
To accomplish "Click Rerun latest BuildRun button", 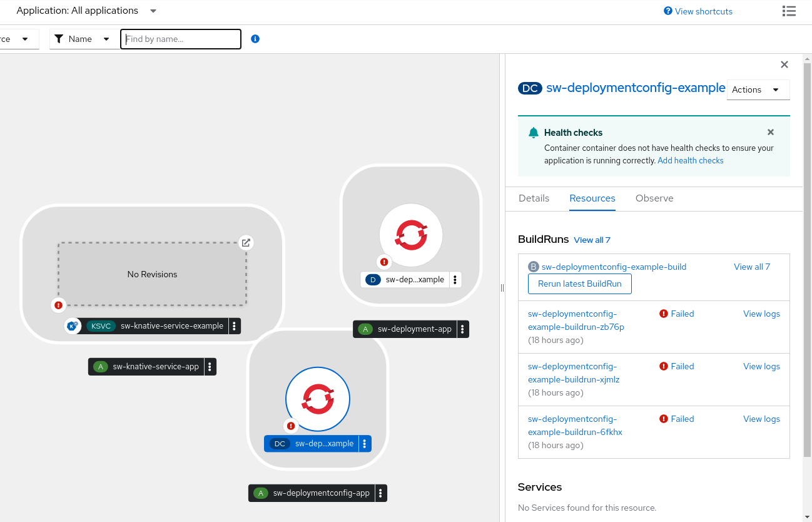I will tap(580, 284).
